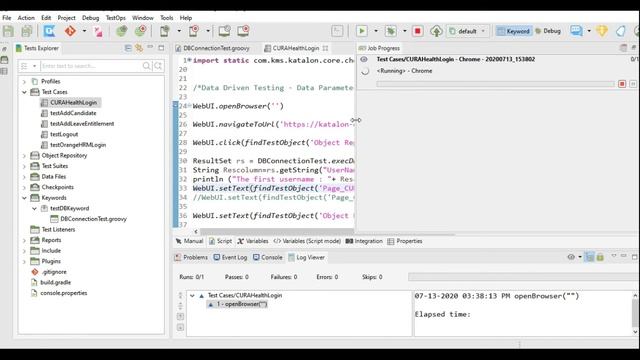Open the Katalon TestOps blue icon
Screen dimensions: 640x360
49,31
